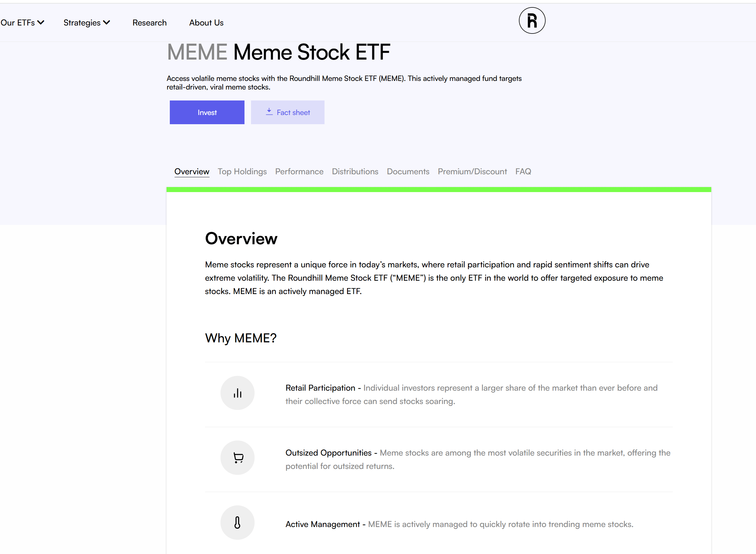The image size is (756, 554).
Task: Open the Premium/Discount tab
Action: click(x=472, y=172)
